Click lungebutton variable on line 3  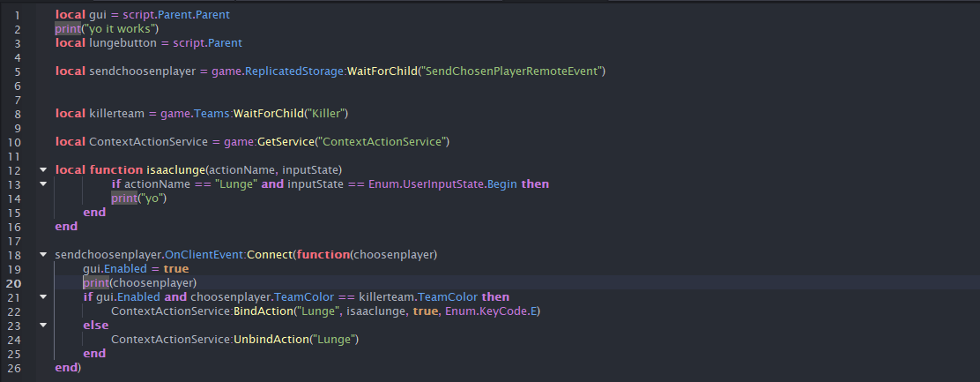tap(122, 43)
